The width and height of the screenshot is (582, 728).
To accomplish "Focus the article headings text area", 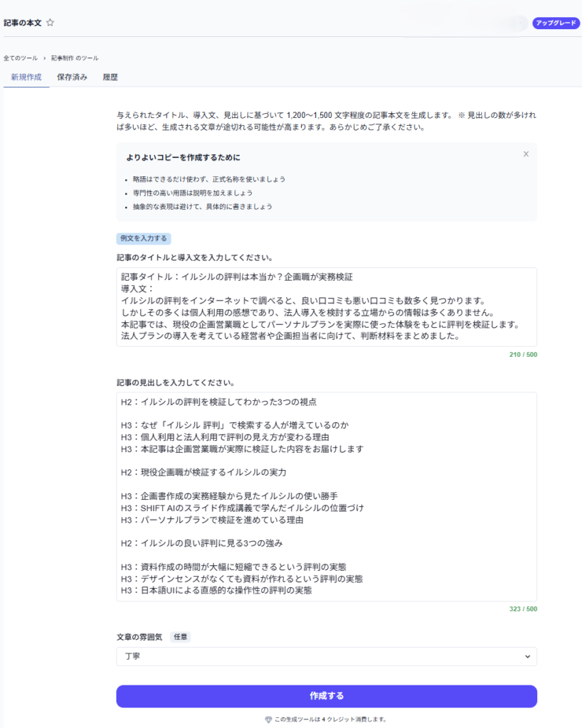I will point(327,497).
